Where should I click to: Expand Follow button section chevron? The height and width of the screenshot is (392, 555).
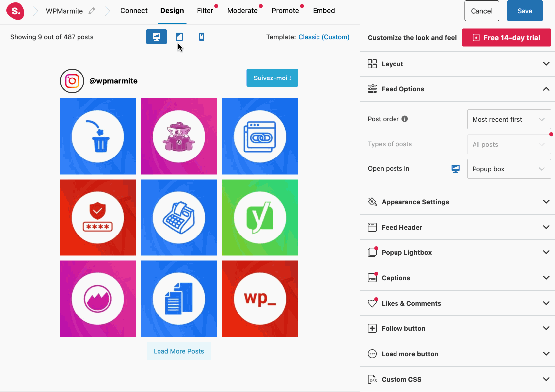pos(546,328)
